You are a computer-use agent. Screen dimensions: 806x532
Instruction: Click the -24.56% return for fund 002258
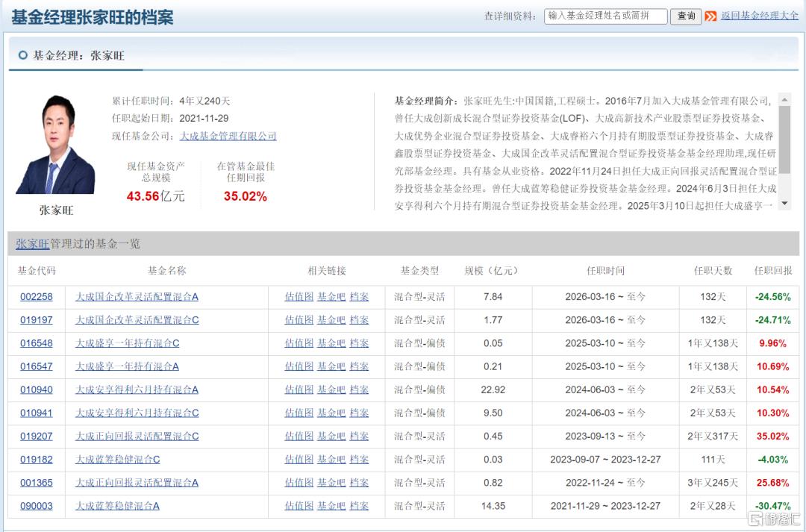(x=772, y=297)
